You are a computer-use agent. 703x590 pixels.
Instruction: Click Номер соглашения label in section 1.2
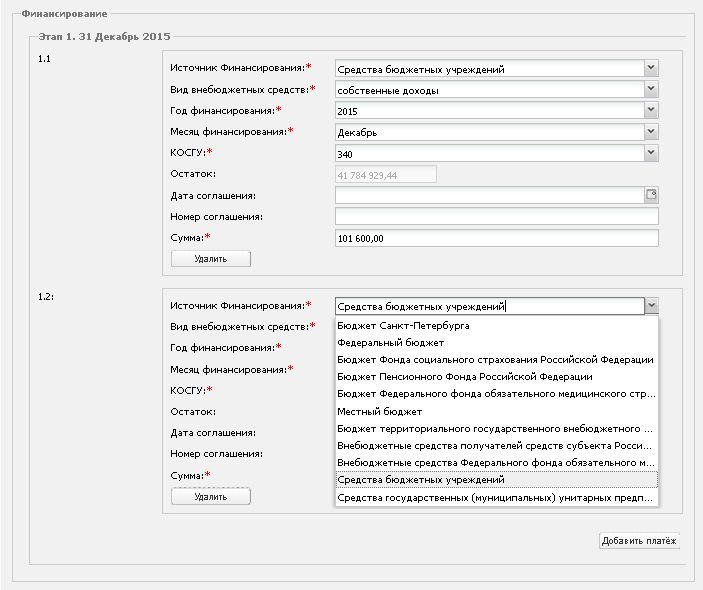(217, 454)
